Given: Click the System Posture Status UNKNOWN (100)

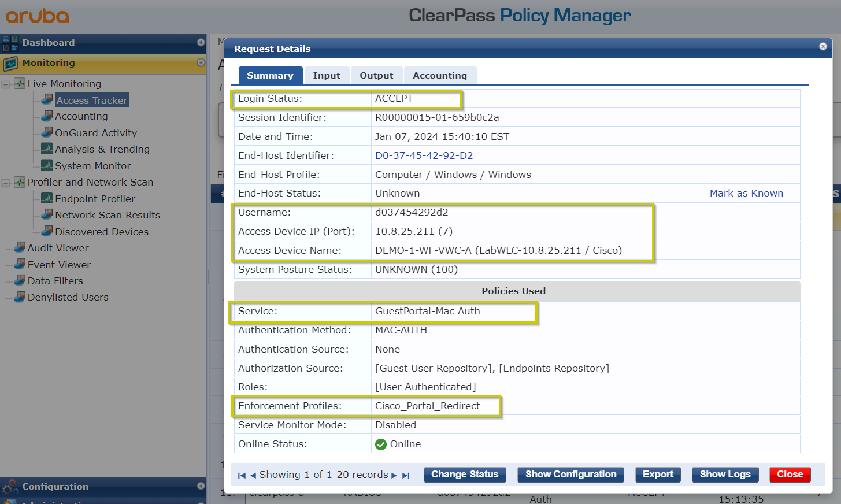Looking at the screenshot, I should pos(416,269).
